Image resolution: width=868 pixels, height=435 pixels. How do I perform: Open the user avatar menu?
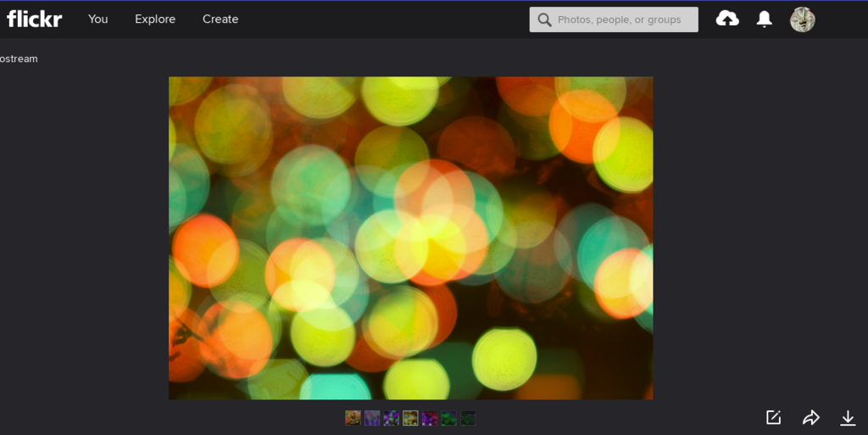802,20
